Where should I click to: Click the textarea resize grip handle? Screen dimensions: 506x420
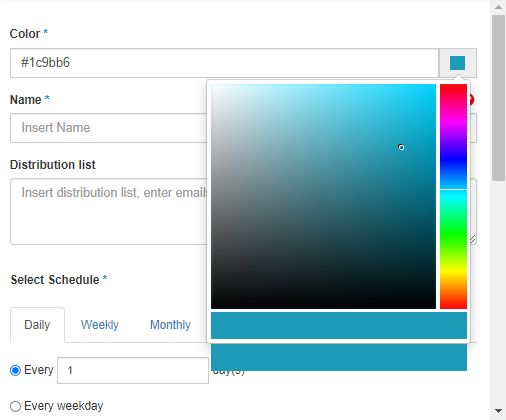pyautogui.click(x=473, y=239)
